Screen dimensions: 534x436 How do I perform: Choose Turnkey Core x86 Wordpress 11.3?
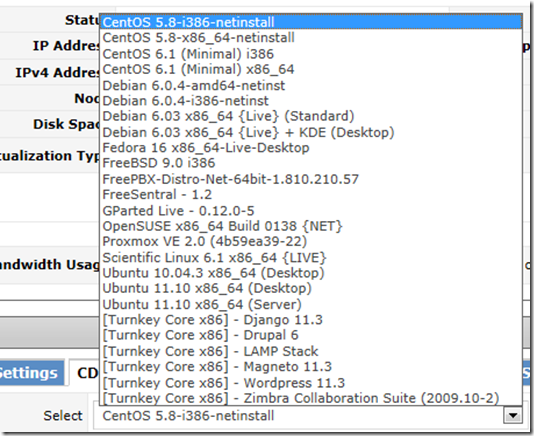click(311, 383)
